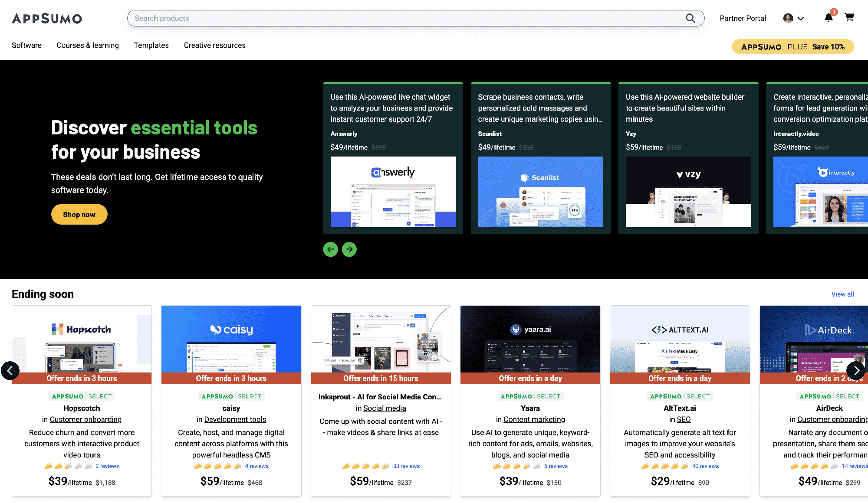Open the Software menu
This screenshot has height=503, width=868.
tap(26, 46)
